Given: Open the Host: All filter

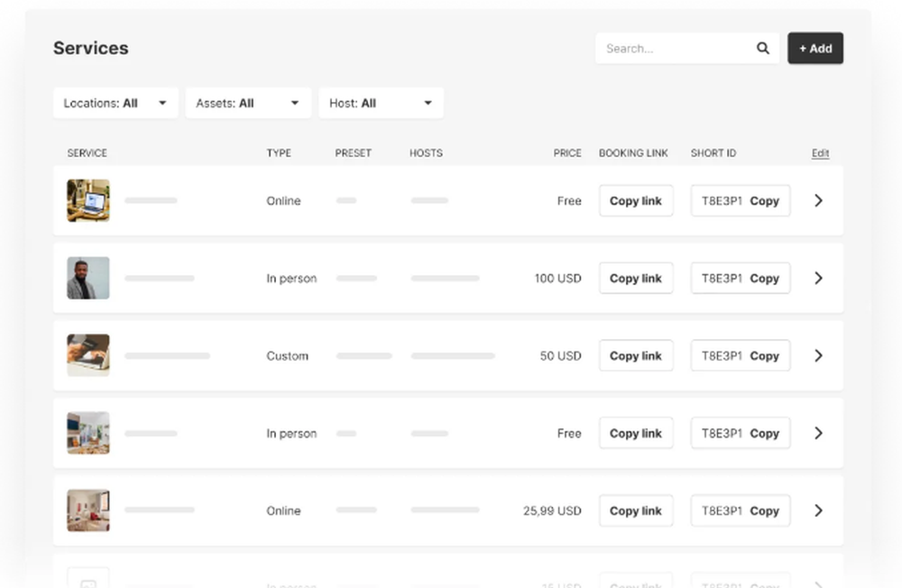Looking at the screenshot, I should (380, 102).
